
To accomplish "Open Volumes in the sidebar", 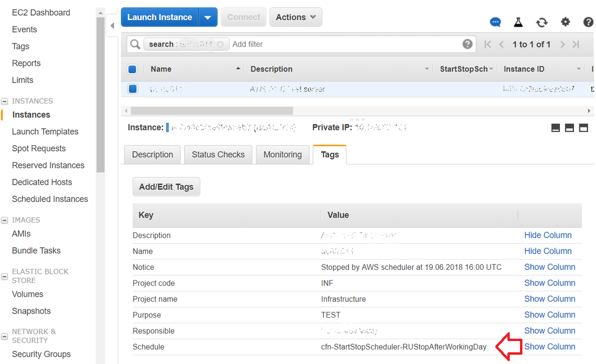I will (x=27, y=295).
